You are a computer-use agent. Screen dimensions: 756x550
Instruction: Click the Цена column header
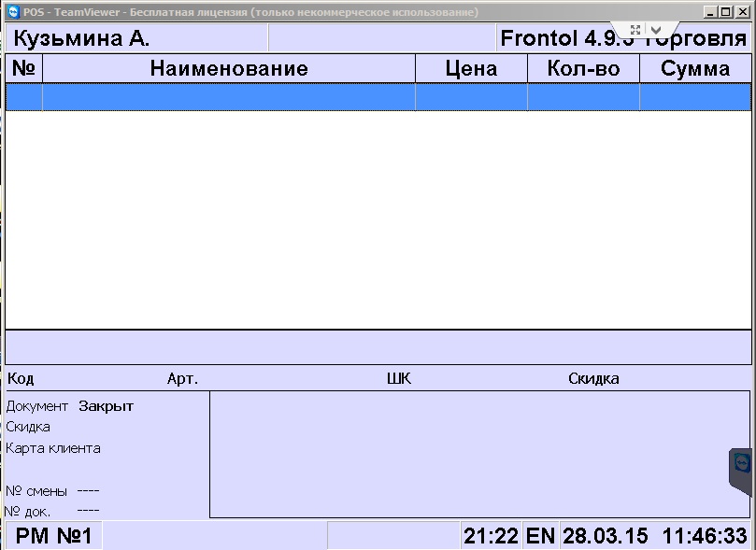point(471,69)
